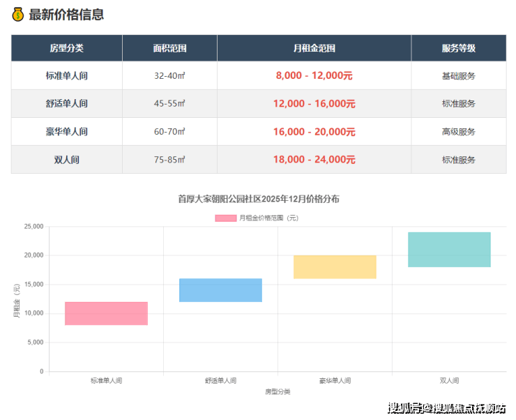
Task: Select the 18,000 - 24,000元 price text
Action: point(314,159)
